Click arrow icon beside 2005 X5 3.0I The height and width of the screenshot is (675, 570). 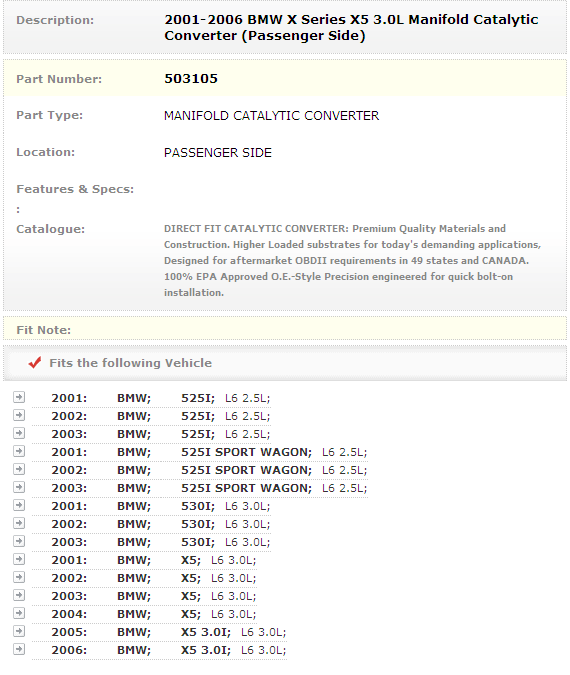tap(19, 631)
